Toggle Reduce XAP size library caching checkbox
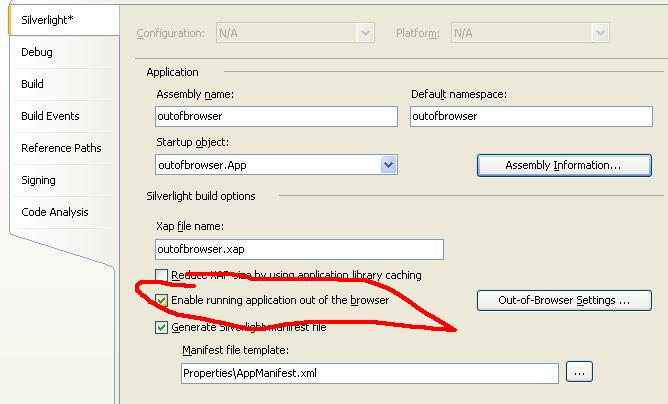This screenshot has width=668, height=404. (x=162, y=275)
